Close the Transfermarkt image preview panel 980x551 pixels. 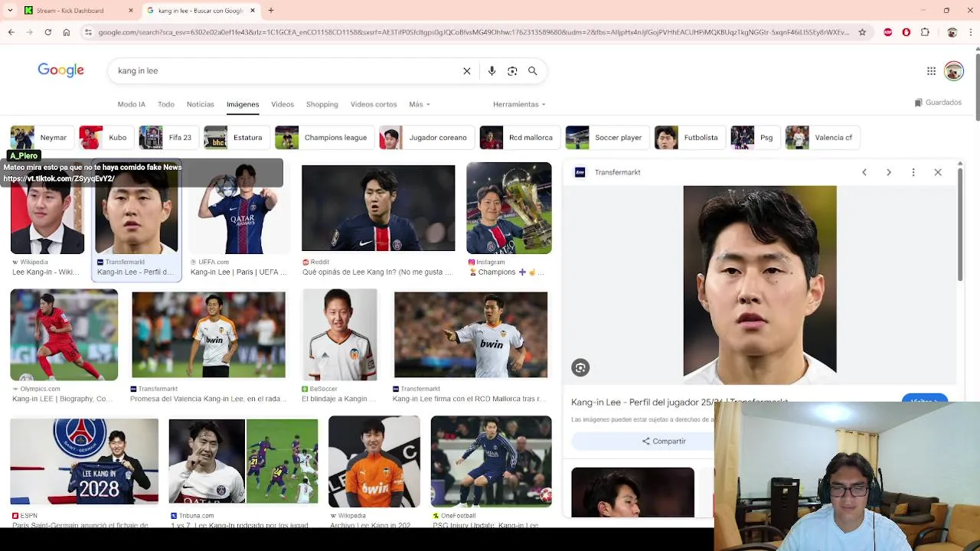(x=938, y=172)
